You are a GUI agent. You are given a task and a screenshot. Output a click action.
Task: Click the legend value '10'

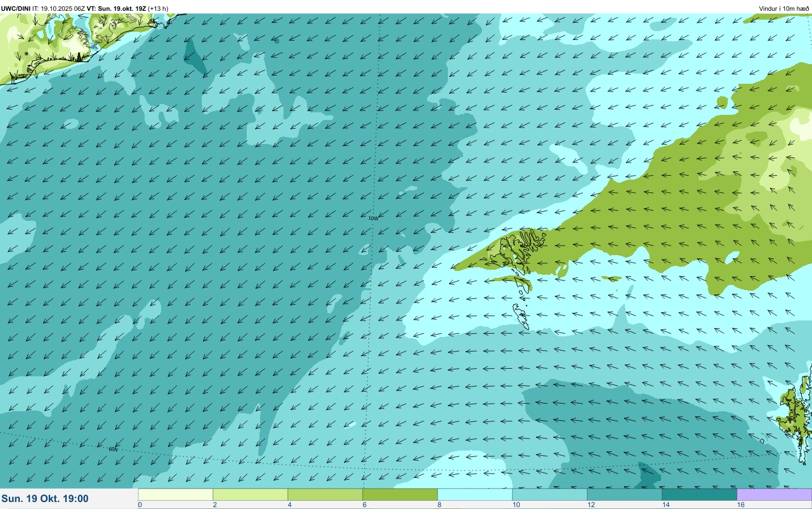pos(516,505)
